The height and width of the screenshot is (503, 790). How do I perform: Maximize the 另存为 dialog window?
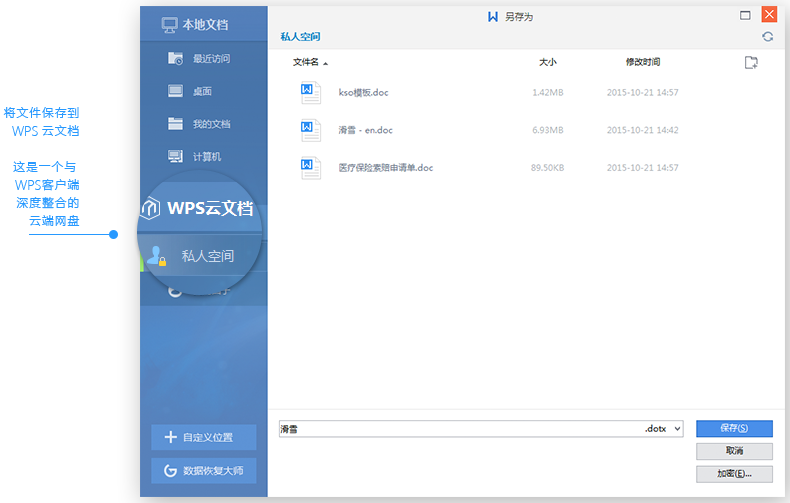745,15
